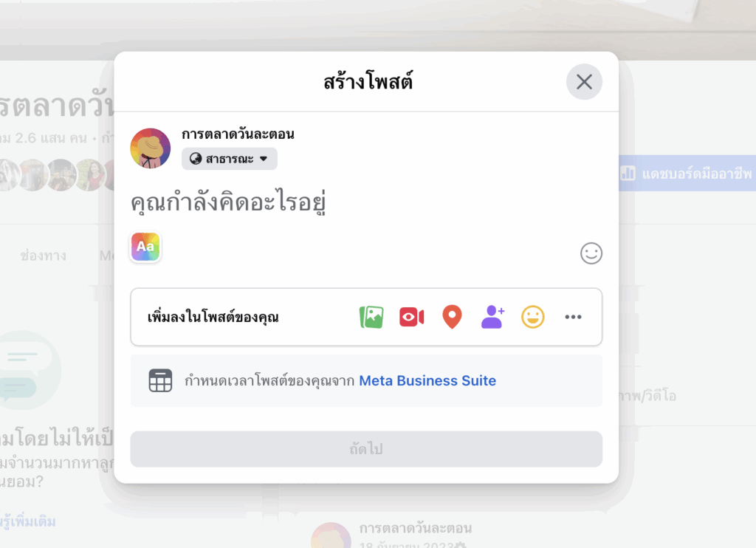Click the calendar schedule icon
The width and height of the screenshot is (756, 548).
coord(160,380)
